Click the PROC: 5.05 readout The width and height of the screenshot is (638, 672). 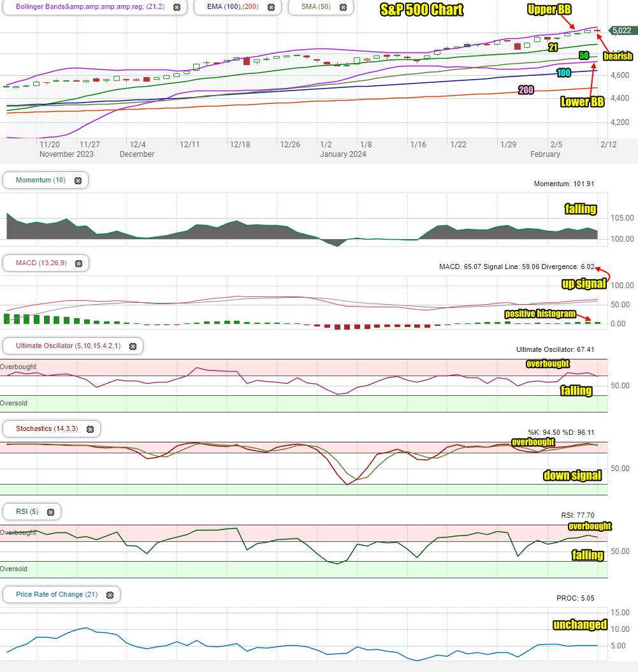576,598
